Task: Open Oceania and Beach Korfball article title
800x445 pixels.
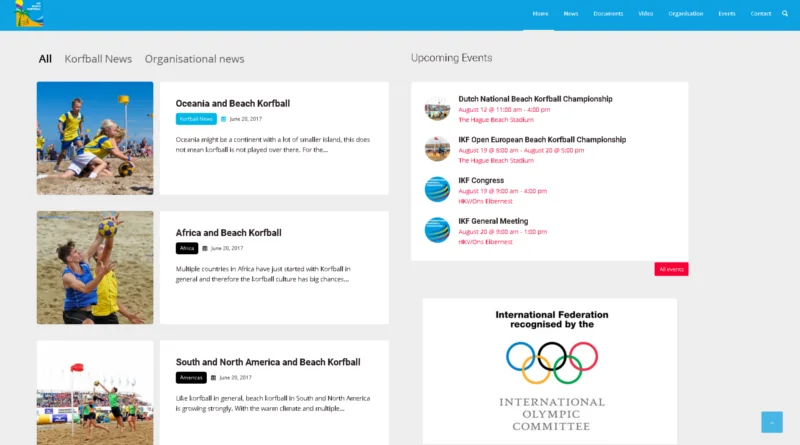Action: point(233,103)
